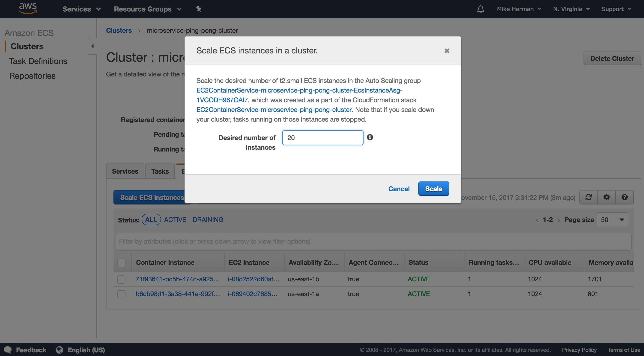Click the help question mark icon
The width and height of the screenshot is (644, 356).
point(624,197)
